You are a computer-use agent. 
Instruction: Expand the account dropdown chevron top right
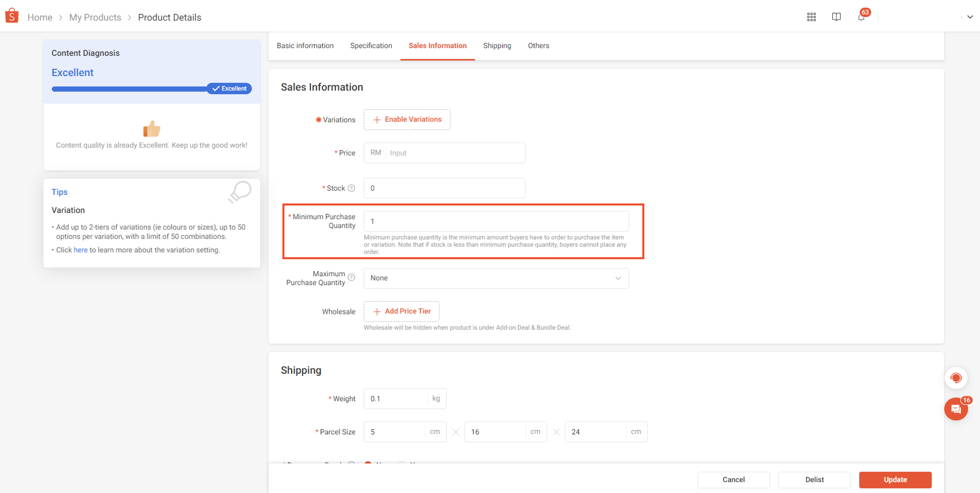click(x=969, y=17)
